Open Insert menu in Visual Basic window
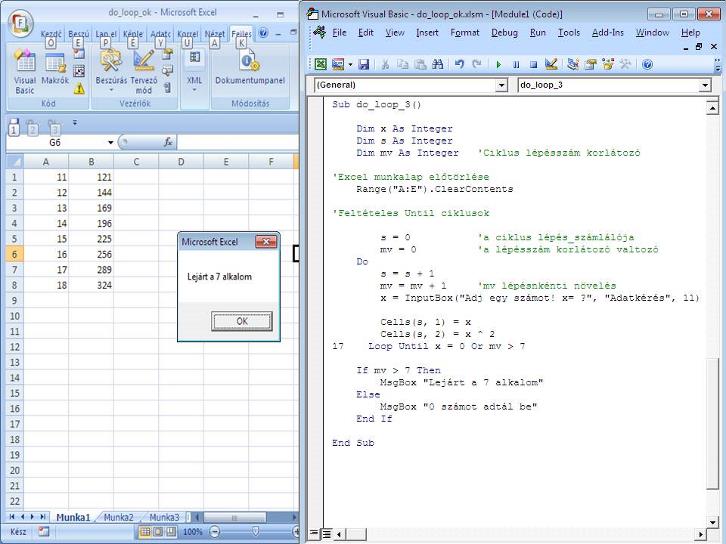This screenshot has width=726, height=544. 427,33
